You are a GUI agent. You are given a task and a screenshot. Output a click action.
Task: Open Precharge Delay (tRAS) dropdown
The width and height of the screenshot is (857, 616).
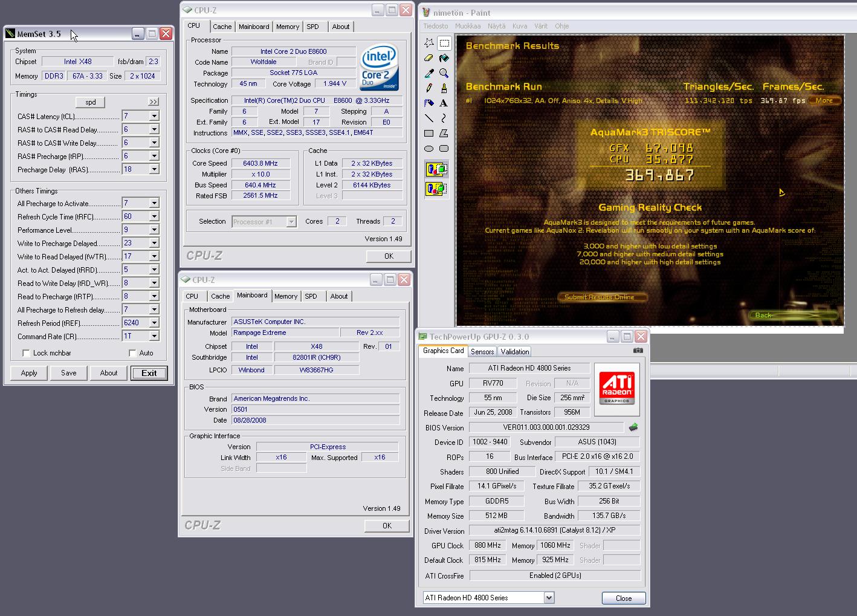coord(154,169)
